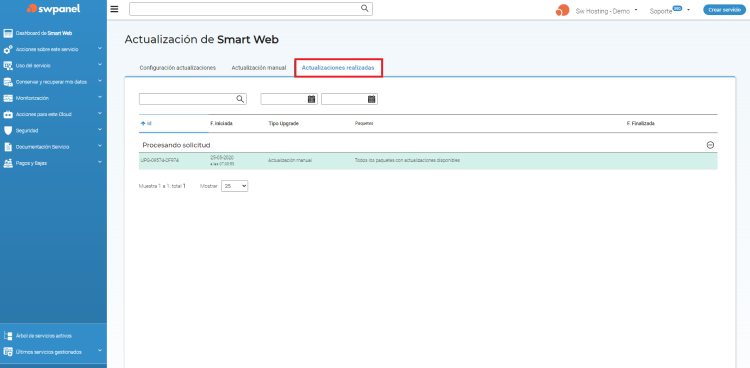Click the table filter magnifier icon

(x=240, y=99)
